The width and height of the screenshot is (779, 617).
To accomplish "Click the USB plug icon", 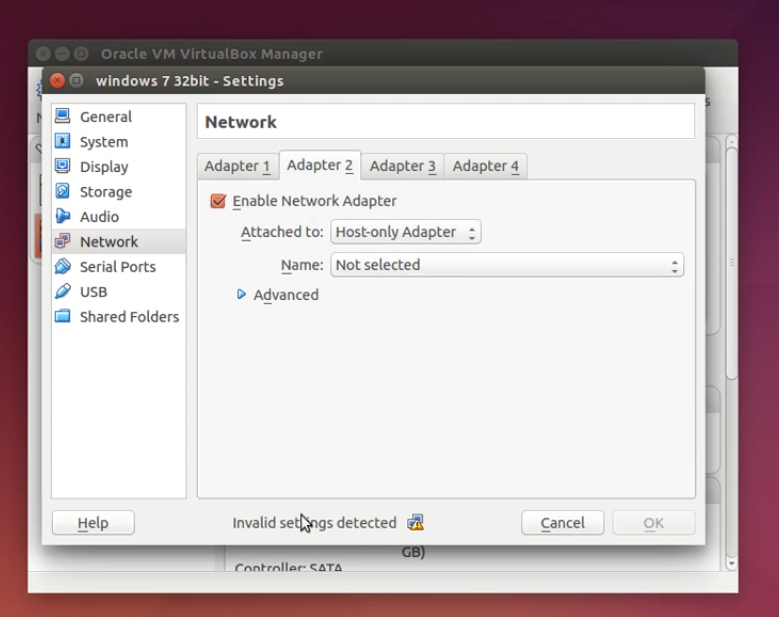I will 63,291.
